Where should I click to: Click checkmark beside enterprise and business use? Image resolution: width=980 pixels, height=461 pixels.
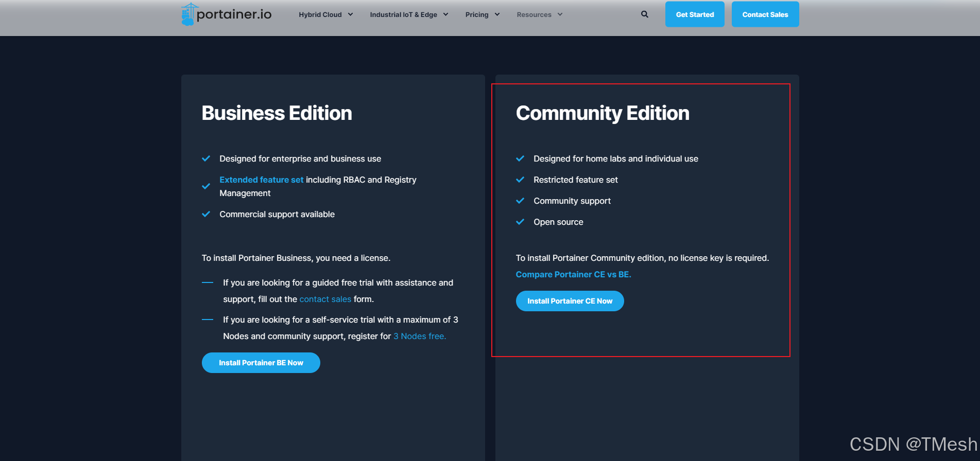click(x=206, y=158)
